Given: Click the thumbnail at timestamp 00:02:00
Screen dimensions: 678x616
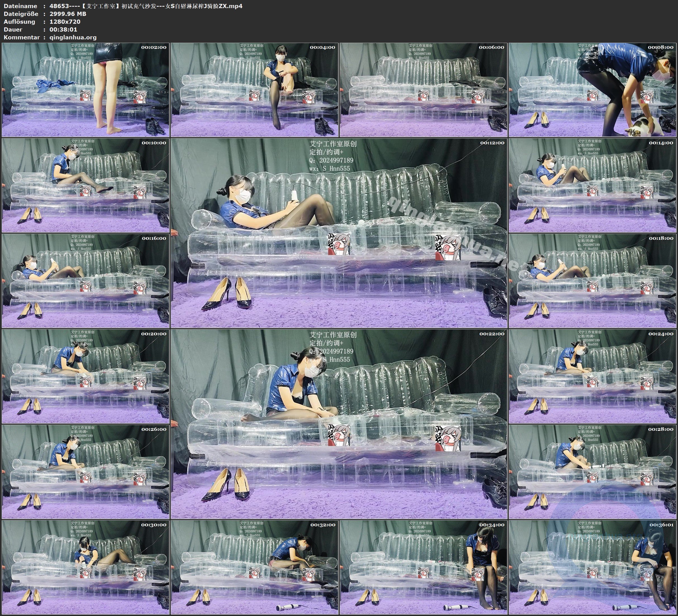Looking at the screenshot, I should pos(85,90).
